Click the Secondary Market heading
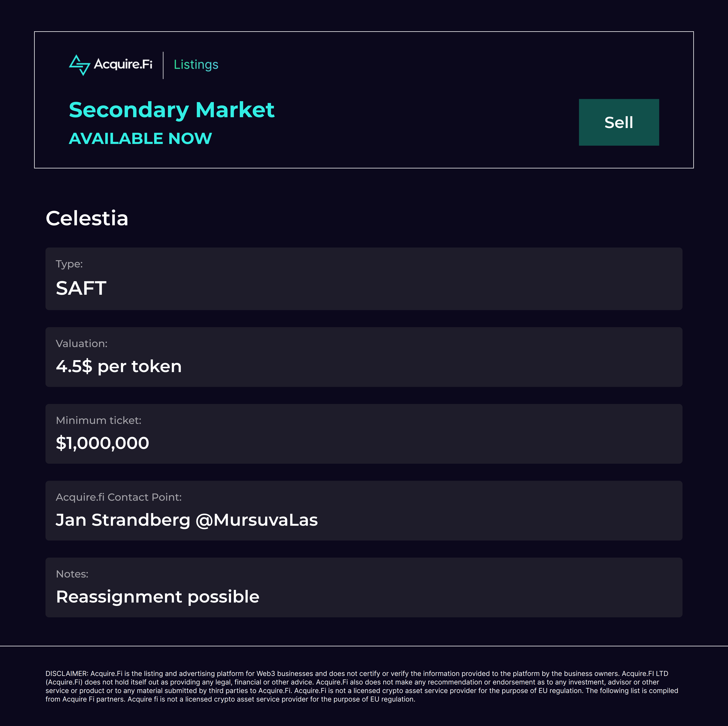 click(x=171, y=110)
